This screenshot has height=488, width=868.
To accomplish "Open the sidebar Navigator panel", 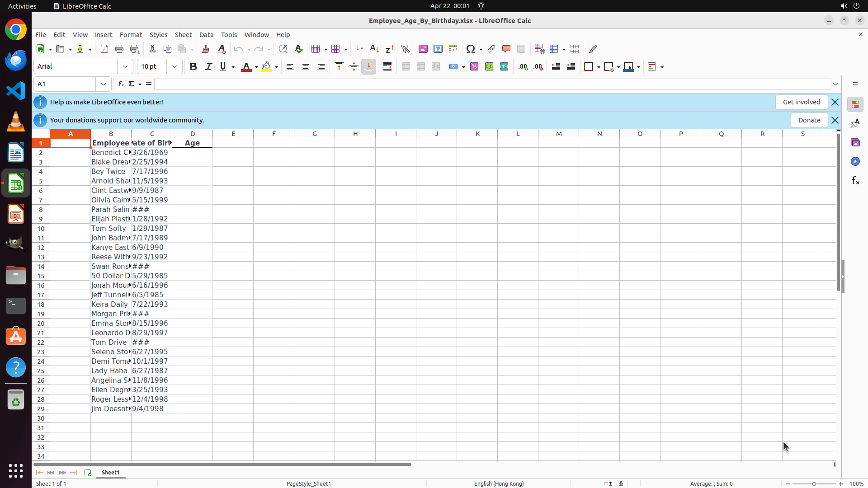I will click(855, 161).
